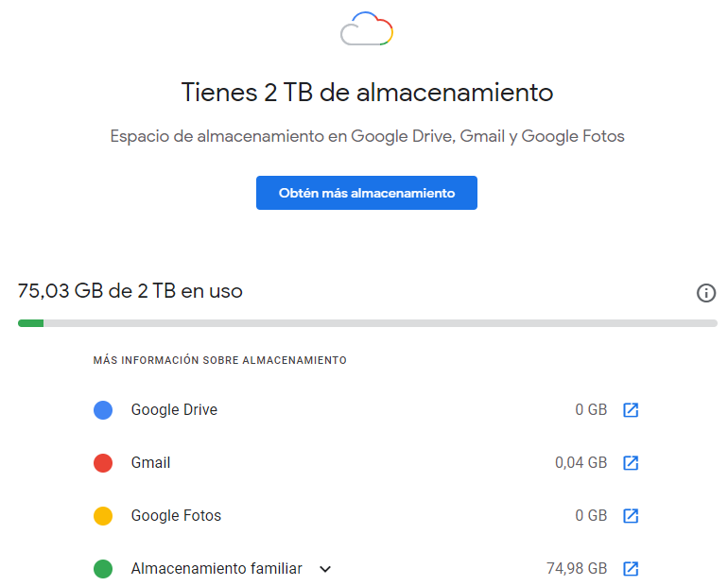Expand Almacenamiento familiar chevron
Viewport: 728px width, 586px height.
(x=325, y=569)
